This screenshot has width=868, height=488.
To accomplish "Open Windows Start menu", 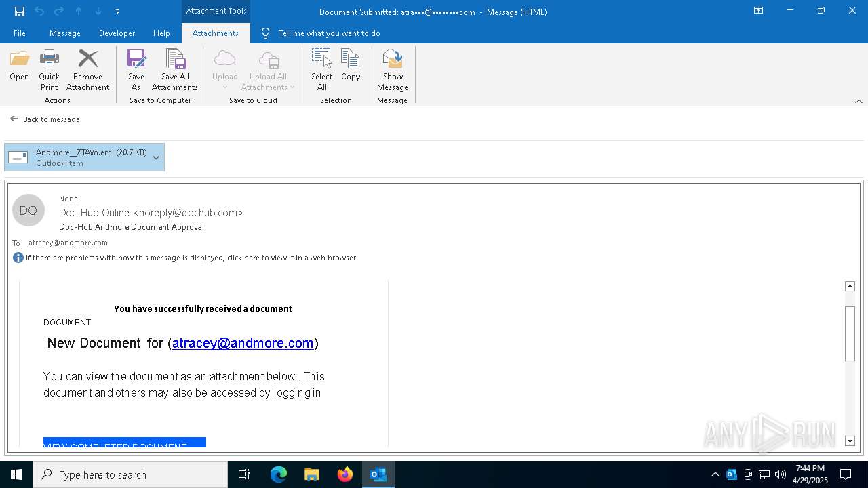I will pos(16,474).
